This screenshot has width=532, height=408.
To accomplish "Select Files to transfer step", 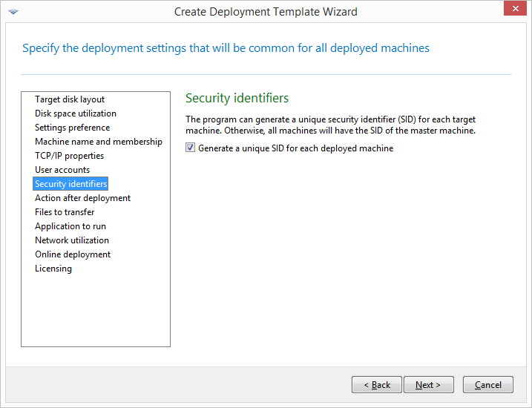I will (65, 212).
